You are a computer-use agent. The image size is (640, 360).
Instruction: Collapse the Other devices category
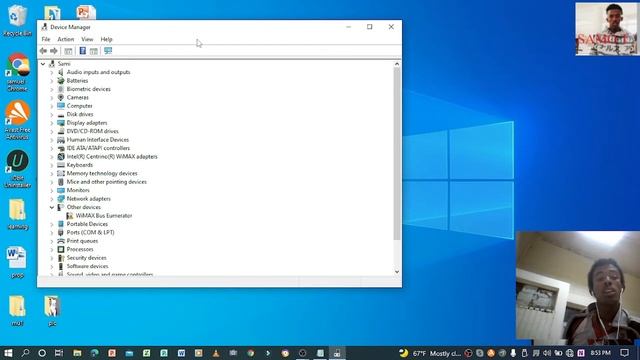pyautogui.click(x=52, y=207)
